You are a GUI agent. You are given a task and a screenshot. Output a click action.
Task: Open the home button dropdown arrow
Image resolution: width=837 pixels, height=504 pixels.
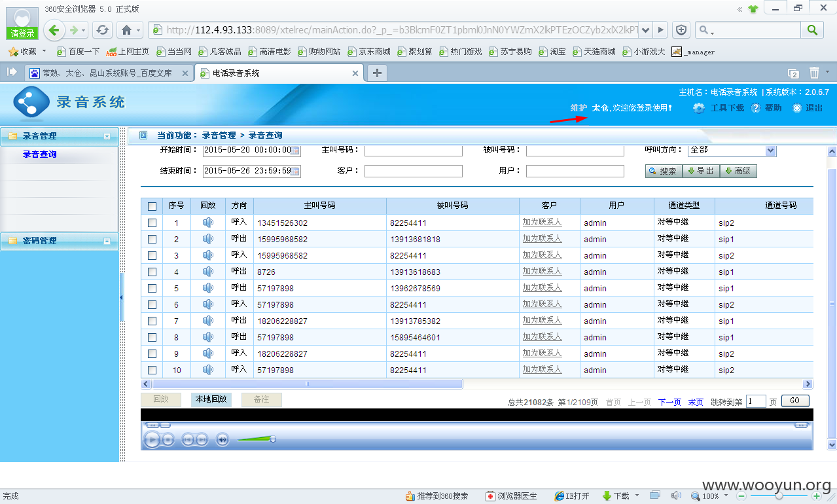pos(139,30)
